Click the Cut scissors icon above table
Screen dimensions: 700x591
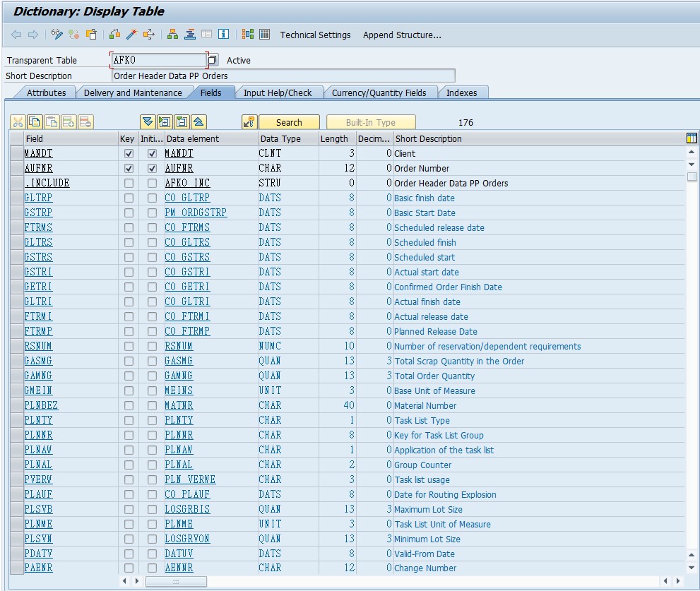(x=18, y=122)
